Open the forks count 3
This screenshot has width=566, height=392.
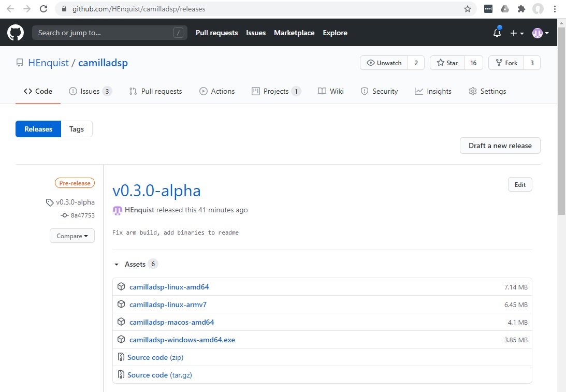[x=532, y=63]
